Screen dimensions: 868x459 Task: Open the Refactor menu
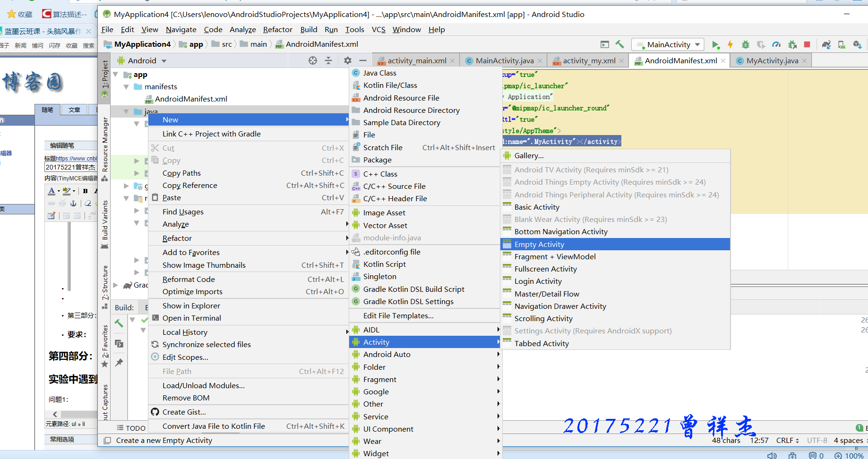(278, 30)
